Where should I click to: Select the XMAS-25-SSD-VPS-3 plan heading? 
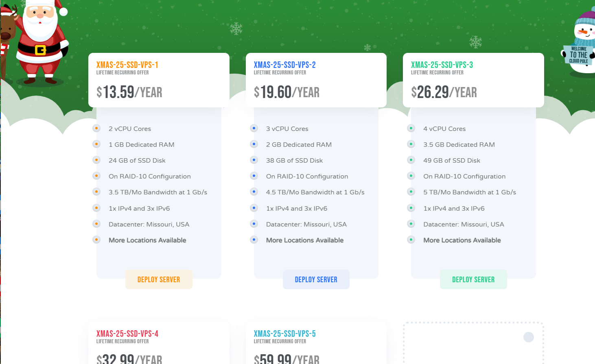pos(442,65)
